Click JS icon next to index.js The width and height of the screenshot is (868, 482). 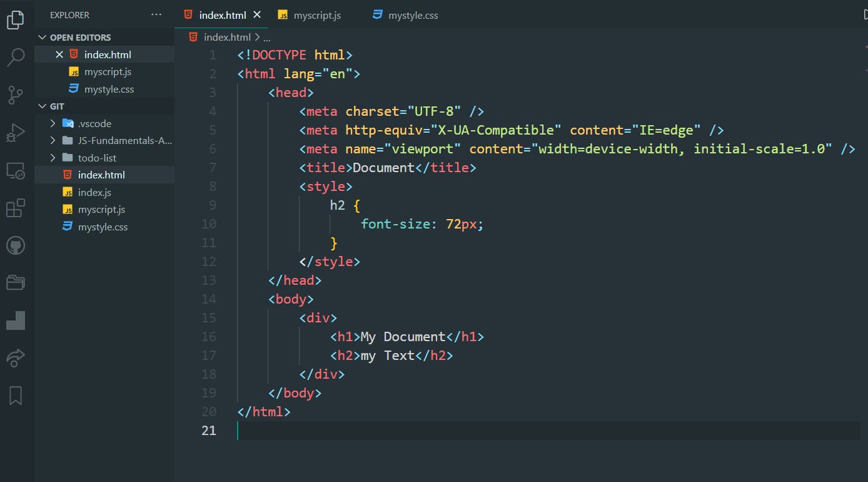(68, 192)
